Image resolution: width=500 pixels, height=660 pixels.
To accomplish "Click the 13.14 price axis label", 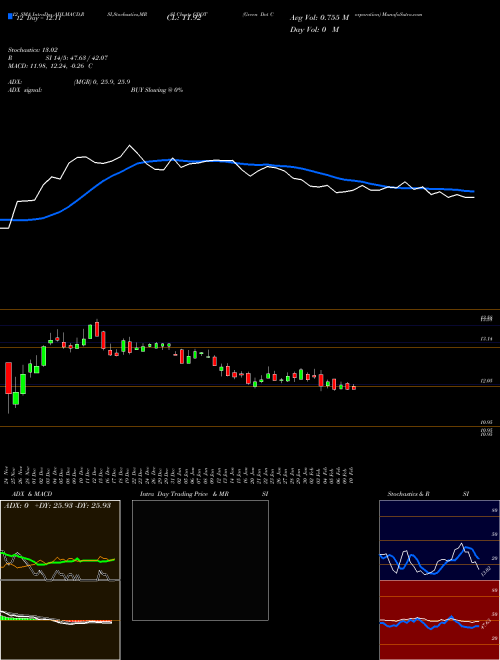I will click(487, 338).
